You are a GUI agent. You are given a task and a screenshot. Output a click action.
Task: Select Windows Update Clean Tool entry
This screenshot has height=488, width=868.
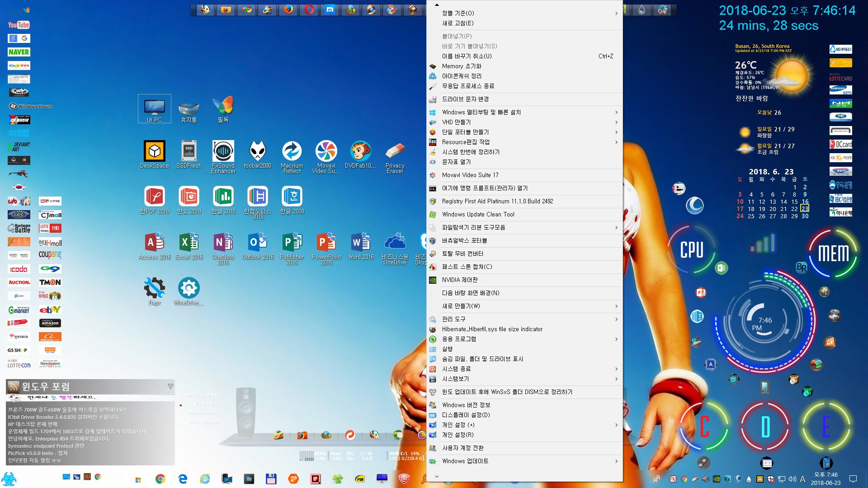(525, 214)
